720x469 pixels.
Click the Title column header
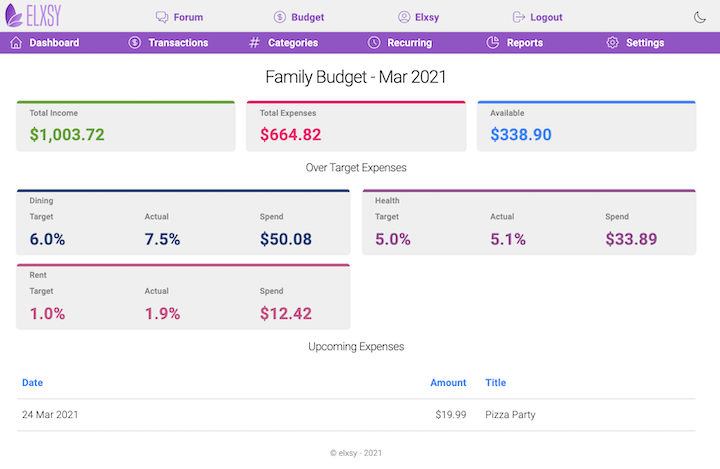[x=496, y=382]
